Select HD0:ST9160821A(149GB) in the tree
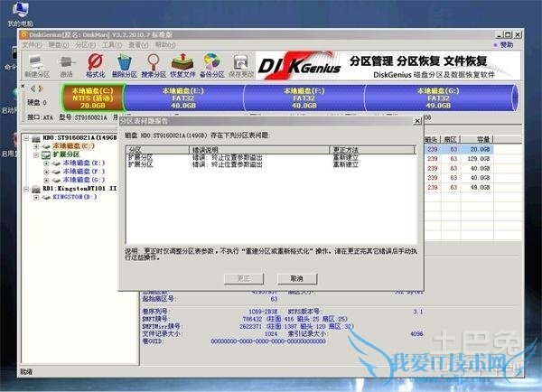Image resolution: width=542 pixels, height=392 pixels. [x=79, y=138]
